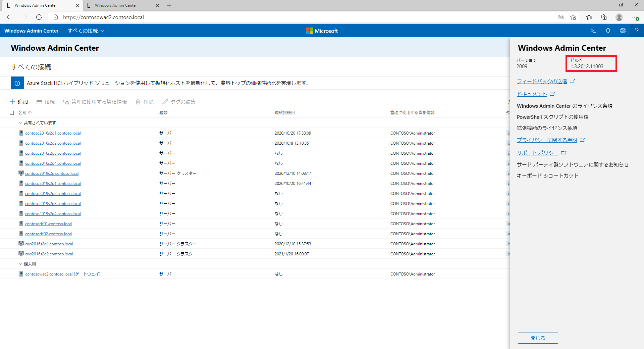The height and width of the screenshot is (349, 644).
Task: Sort by the 名前 column header
Action: (x=25, y=113)
